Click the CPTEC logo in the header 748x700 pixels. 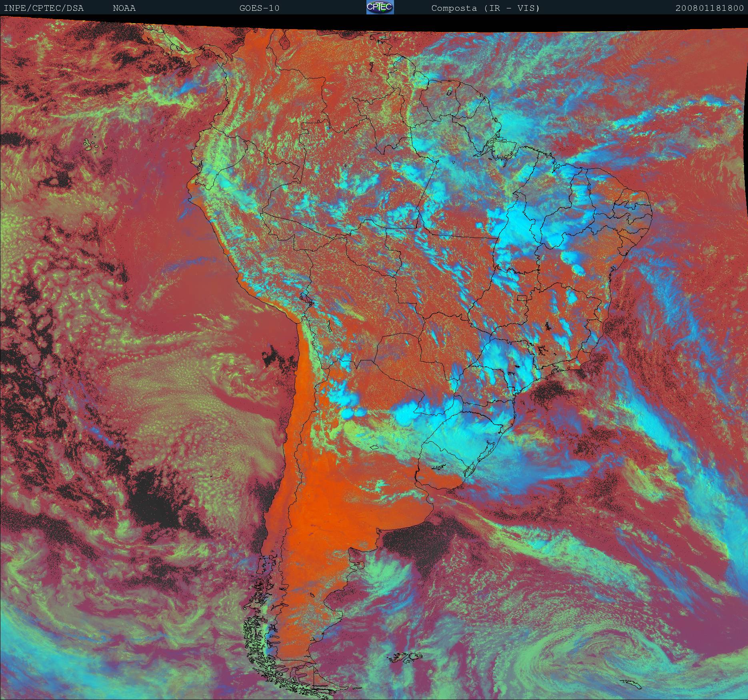coord(380,7)
